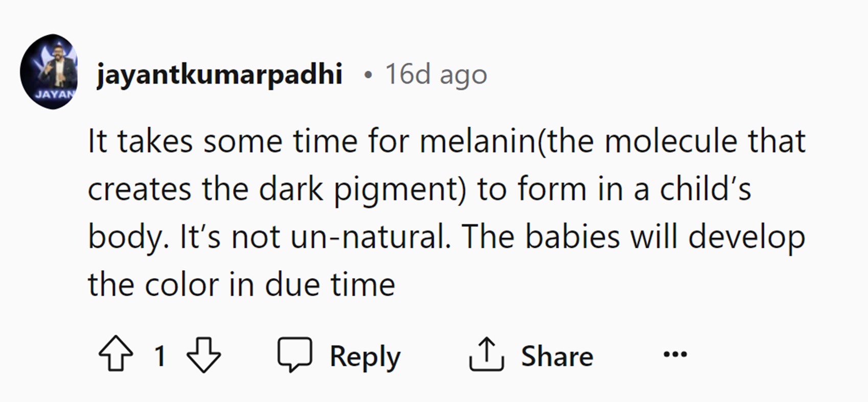This screenshot has height=402, width=868.
Task: Open jayantkumarpadhi's profile avatar
Action: 49,72
